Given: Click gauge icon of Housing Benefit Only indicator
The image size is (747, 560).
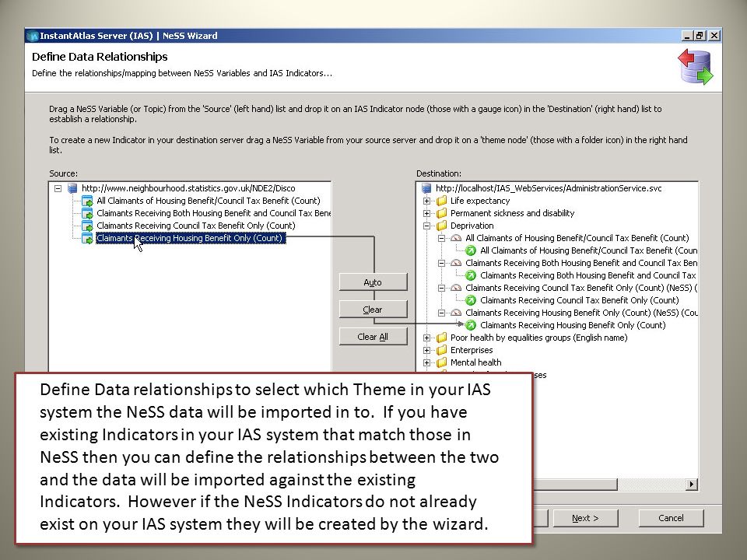Looking at the screenshot, I should [457, 313].
